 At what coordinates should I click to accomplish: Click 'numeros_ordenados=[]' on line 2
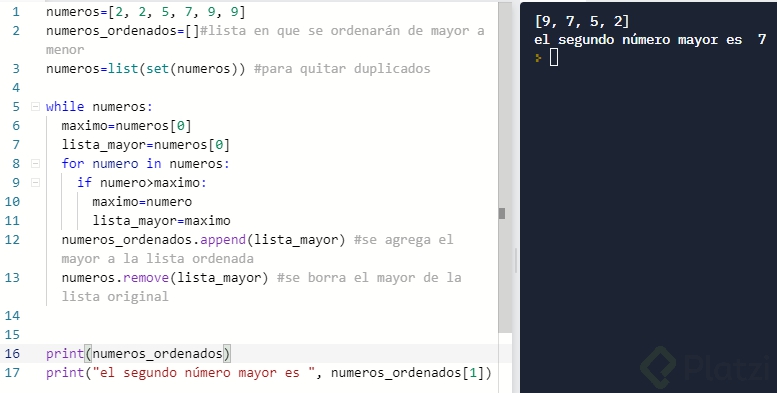(123, 31)
